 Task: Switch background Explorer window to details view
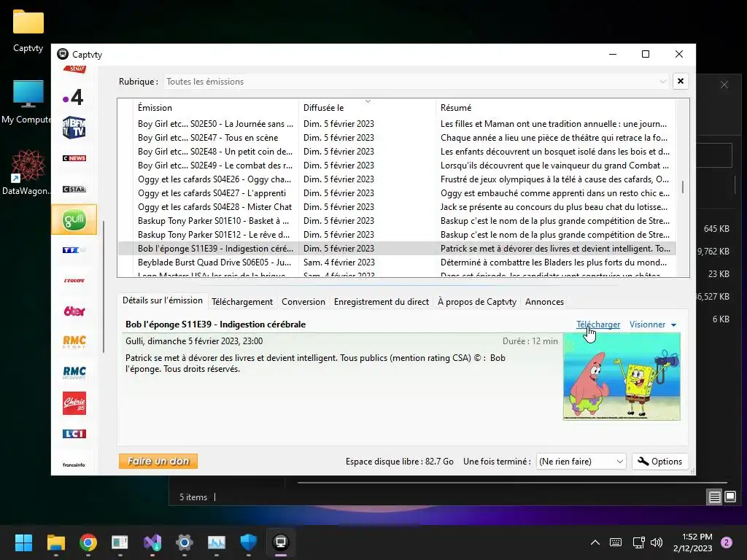(x=715, y=497)
